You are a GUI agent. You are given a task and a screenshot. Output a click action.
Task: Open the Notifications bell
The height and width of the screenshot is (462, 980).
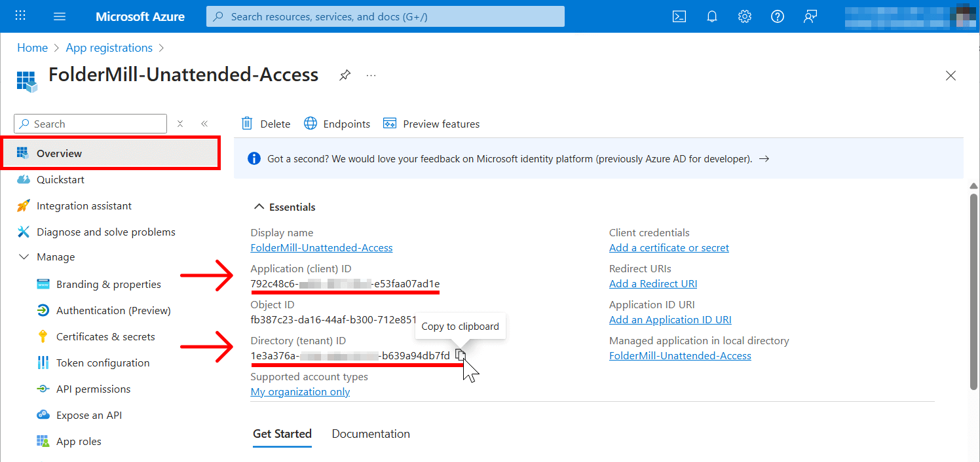711,16
